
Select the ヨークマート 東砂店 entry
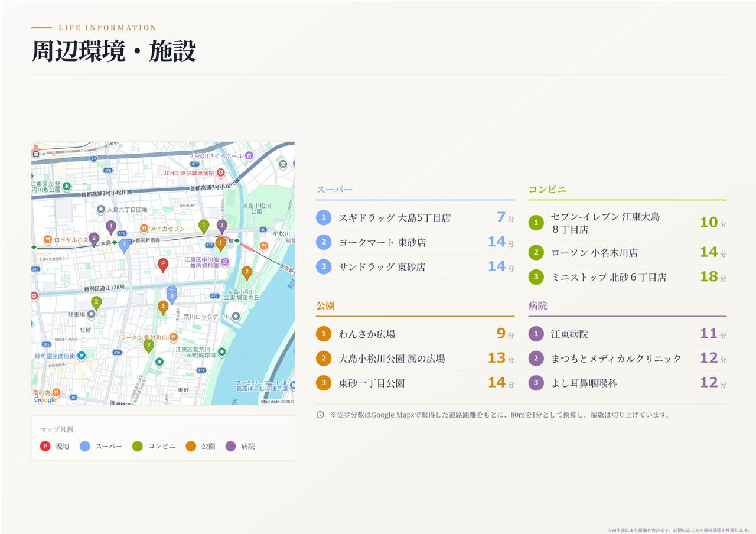pos(415,242)
